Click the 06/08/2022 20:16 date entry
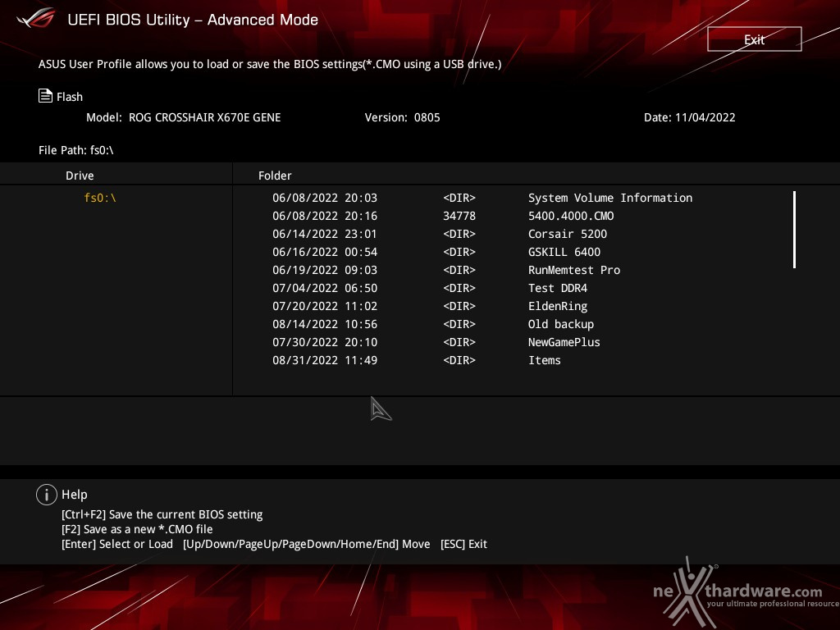 tap(325, 216)
